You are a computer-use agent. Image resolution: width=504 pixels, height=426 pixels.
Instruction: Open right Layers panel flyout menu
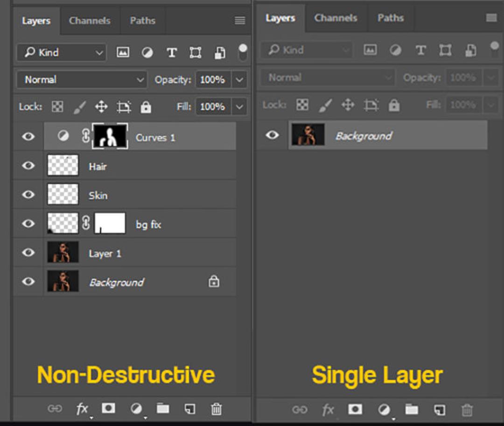491,18
